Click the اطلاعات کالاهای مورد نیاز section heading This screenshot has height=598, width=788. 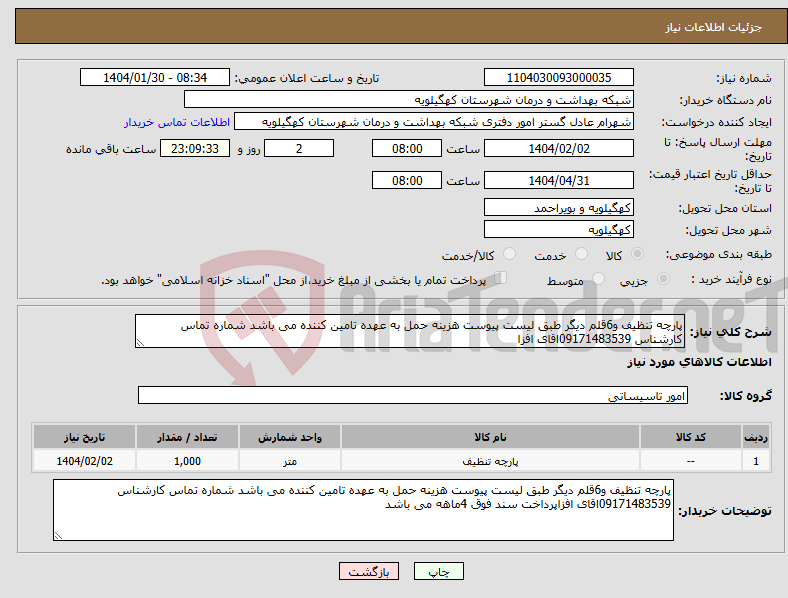pos(699,362)
